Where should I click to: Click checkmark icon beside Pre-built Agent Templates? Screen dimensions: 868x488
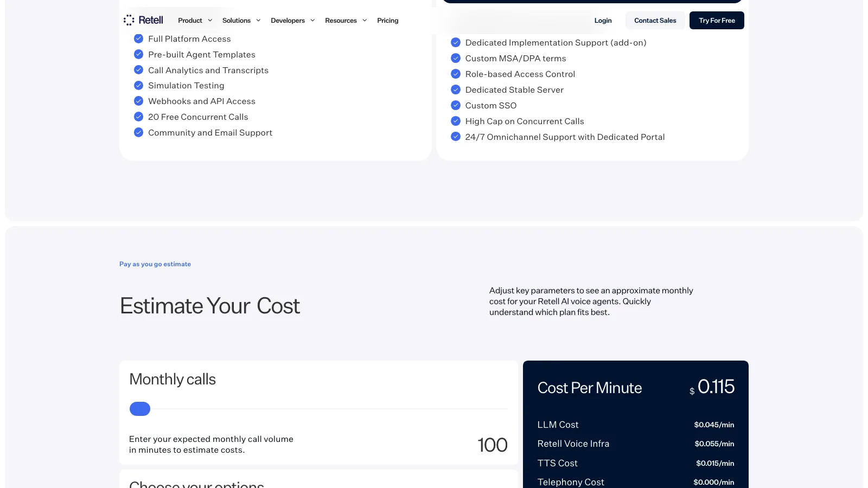coord(138,54)
